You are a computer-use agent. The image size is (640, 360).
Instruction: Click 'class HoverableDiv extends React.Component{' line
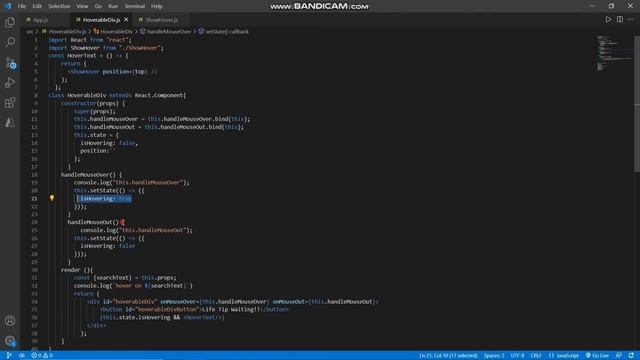(117, 95)
